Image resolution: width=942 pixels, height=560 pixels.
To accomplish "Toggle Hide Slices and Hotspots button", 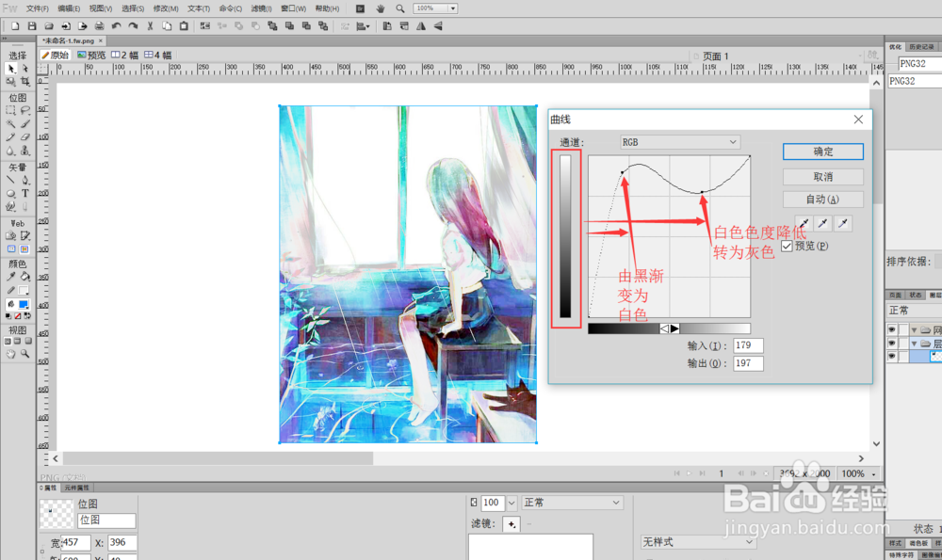I will (x=10, y=249).
